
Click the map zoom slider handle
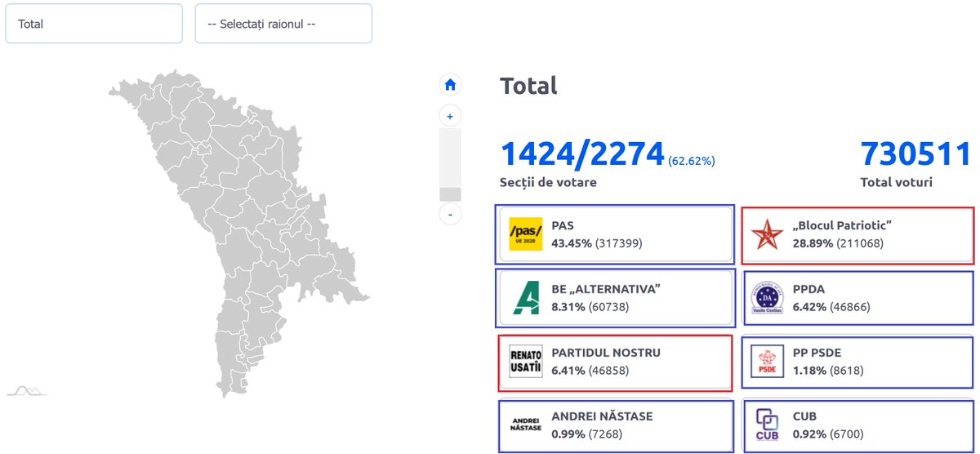[450, 194]
